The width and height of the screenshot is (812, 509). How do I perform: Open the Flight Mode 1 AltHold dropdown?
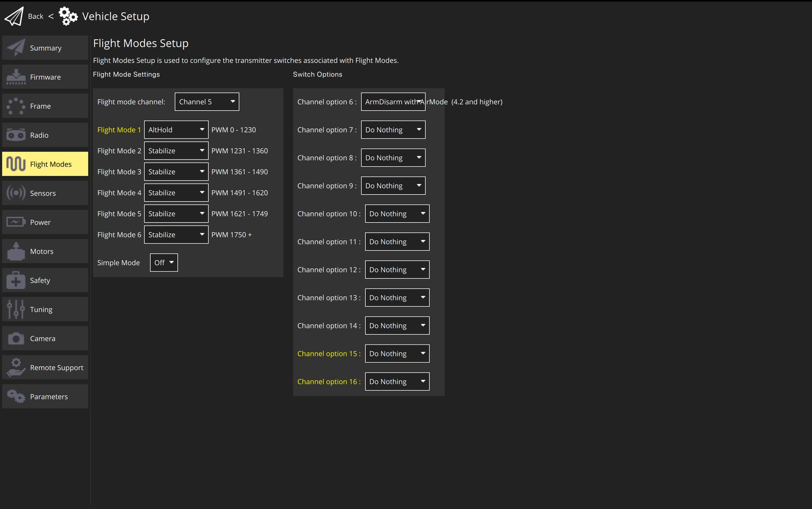coord(176,130)
